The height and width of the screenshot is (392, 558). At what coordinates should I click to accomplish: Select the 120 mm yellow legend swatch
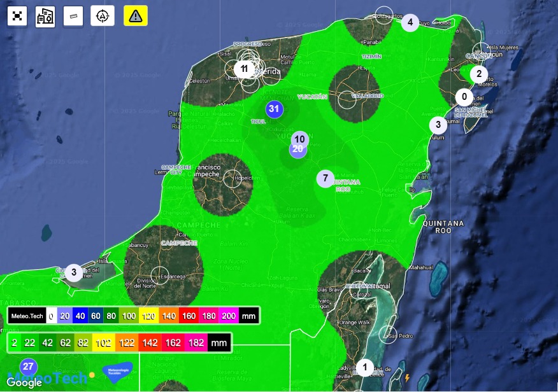coord(149,316)
